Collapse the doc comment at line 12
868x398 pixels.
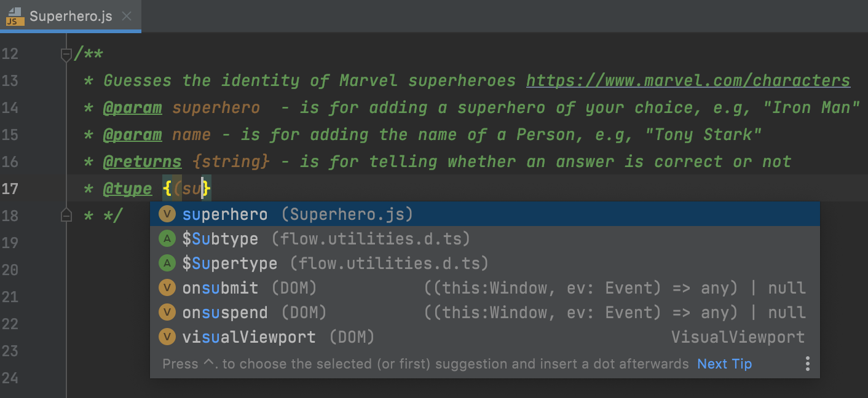pyautogui.click(x=66, y=54)
